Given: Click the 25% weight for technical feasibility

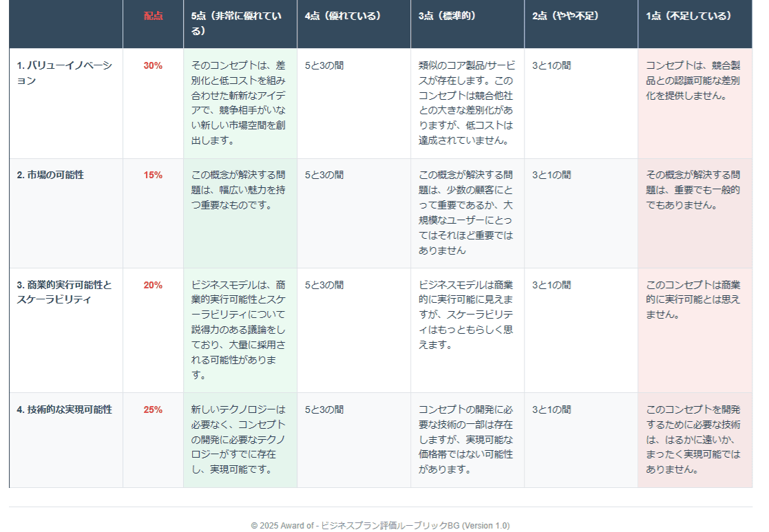Looking at the screenshot, I should (153, 409).
